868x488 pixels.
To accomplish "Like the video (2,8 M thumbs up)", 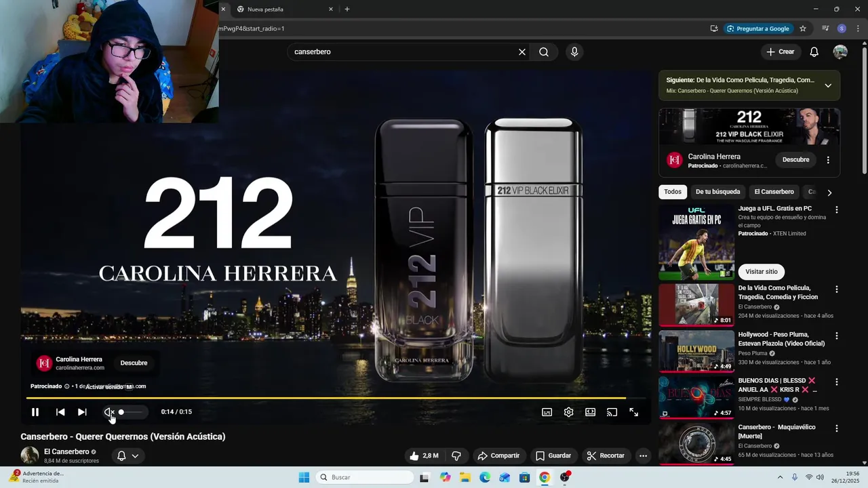I will (x=424, y=455).
